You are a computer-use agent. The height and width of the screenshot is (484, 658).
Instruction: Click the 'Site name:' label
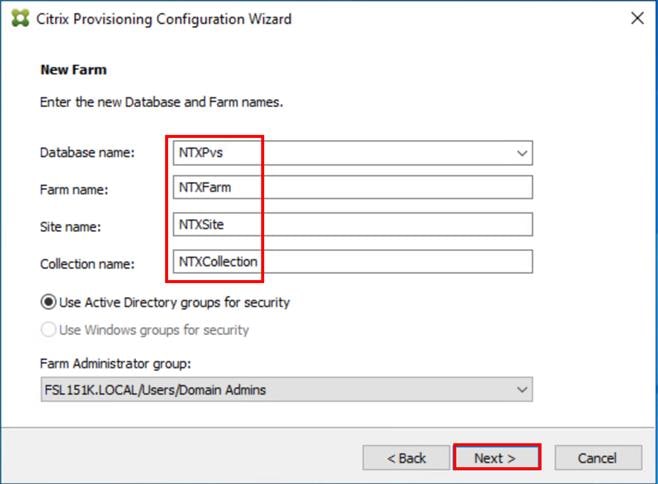click(x=70, y=227)
